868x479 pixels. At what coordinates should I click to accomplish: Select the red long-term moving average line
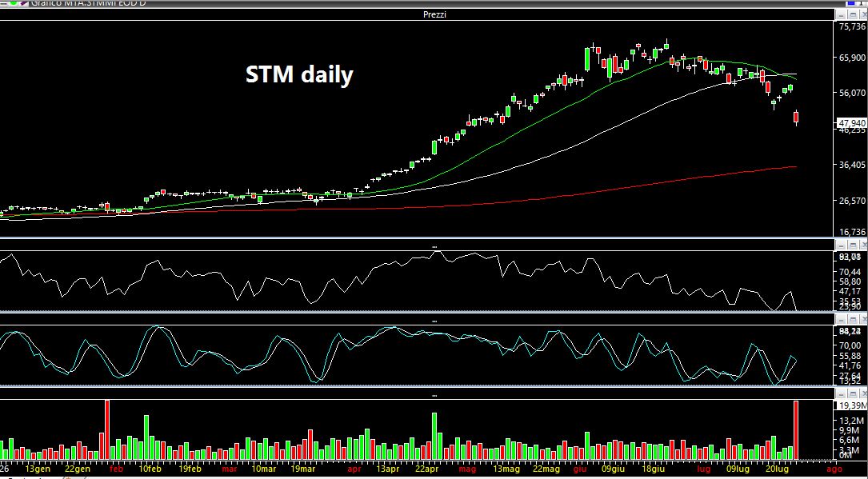click(609, 190)
